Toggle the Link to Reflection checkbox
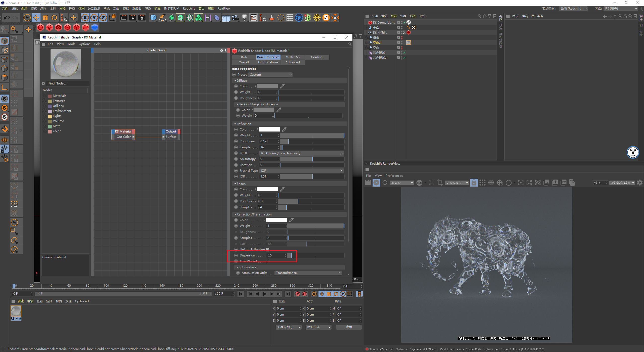Viewport: 644px width, 352px height. coord(268,250)
